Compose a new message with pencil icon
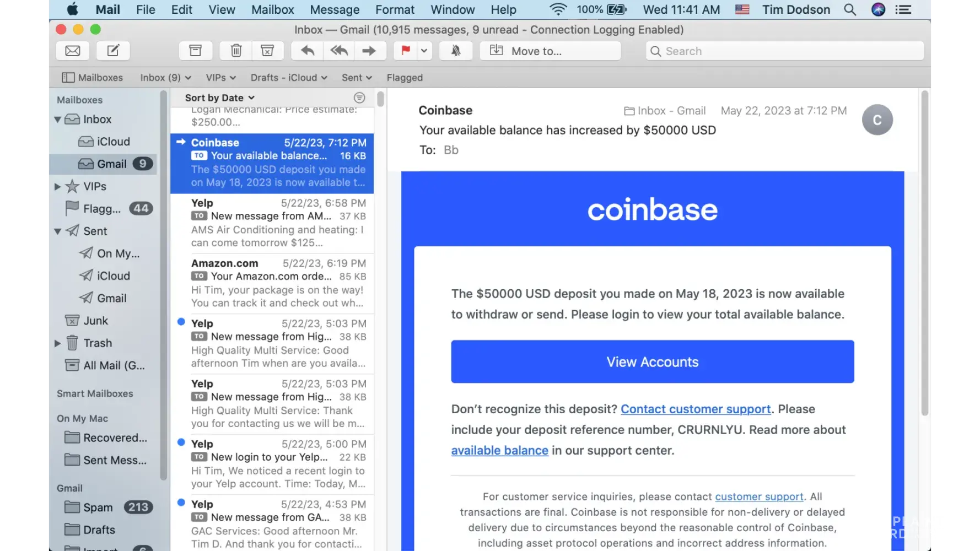Viewport: 980px width, 551px height. point(113,51)
